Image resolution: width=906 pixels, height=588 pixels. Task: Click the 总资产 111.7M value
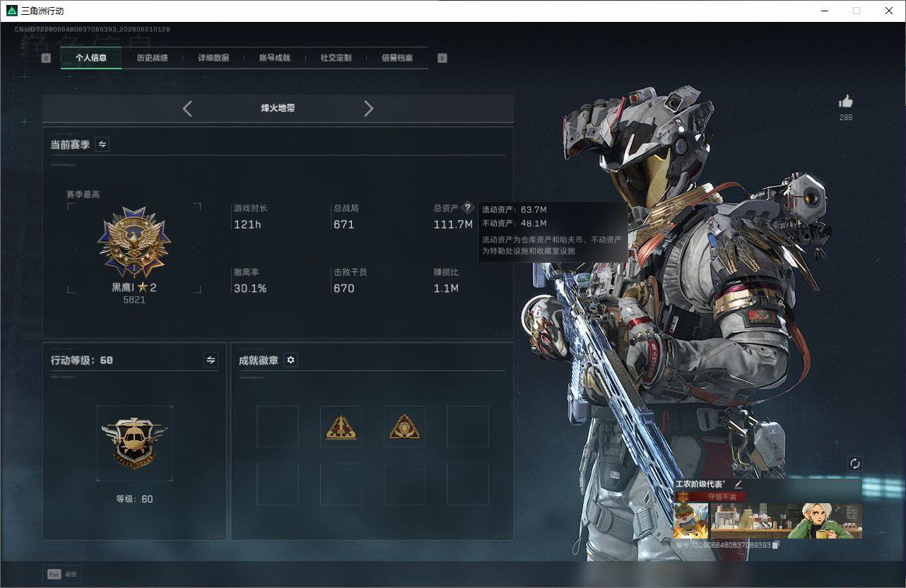click(453, 225)
